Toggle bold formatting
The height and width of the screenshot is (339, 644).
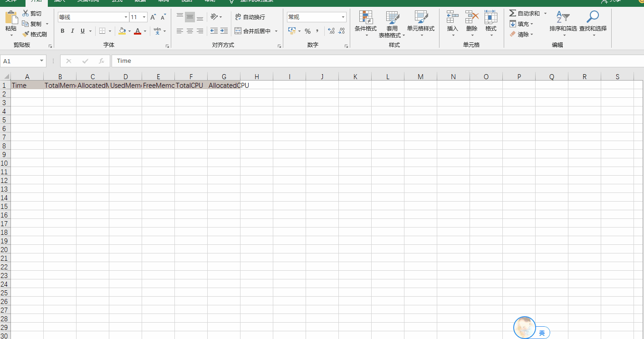coord(62,31)
